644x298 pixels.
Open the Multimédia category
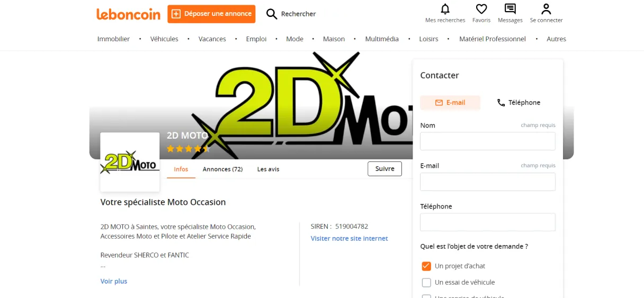pos(382,39)
